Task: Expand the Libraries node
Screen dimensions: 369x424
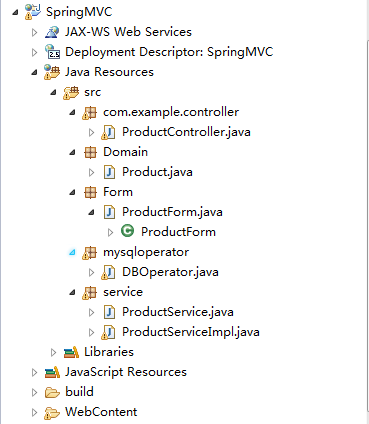Action: pos(53,352)
